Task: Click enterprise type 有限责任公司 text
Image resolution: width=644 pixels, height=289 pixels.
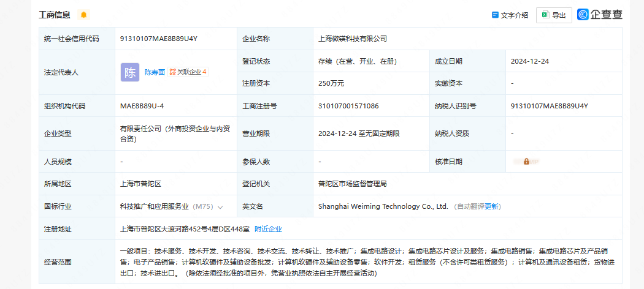Action: [x=175, y=133]
